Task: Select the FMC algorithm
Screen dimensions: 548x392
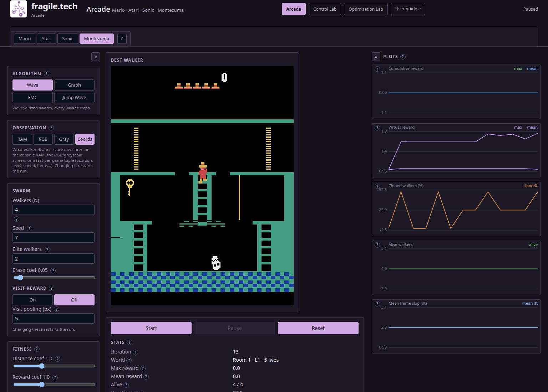Action: 32,98
